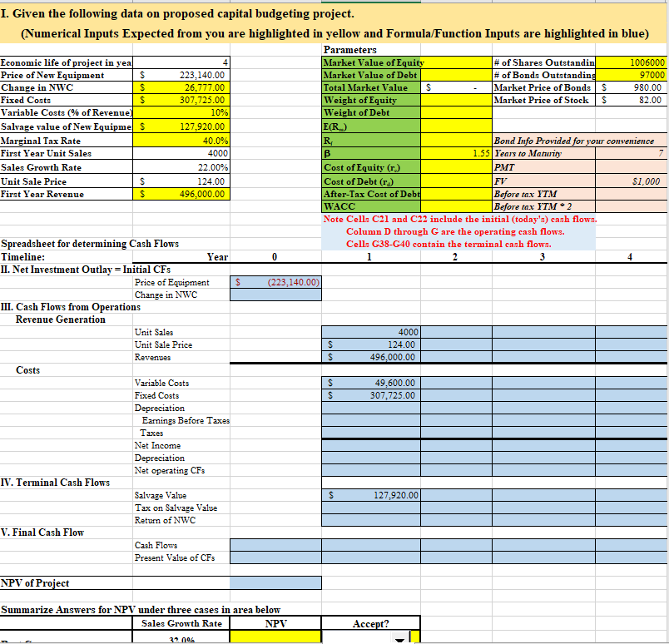669x644 pixels.
Task: Click the Market Price of Stock value 82.00
Action: [x=631, y=100]
